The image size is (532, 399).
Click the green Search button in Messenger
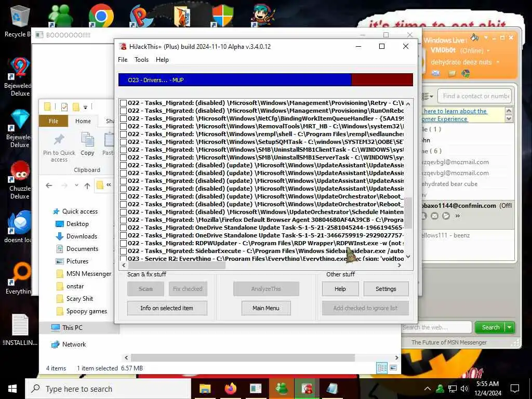pos(490,327)
